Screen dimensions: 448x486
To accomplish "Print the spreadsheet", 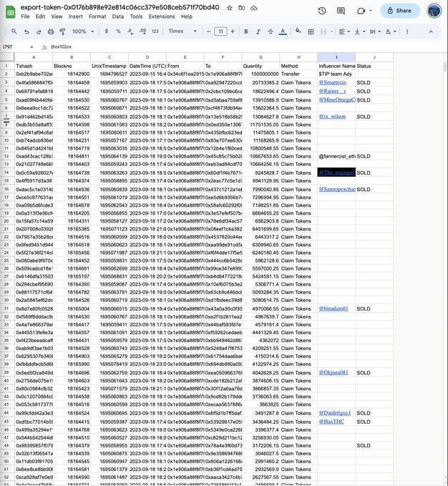I will coord(51,31).
